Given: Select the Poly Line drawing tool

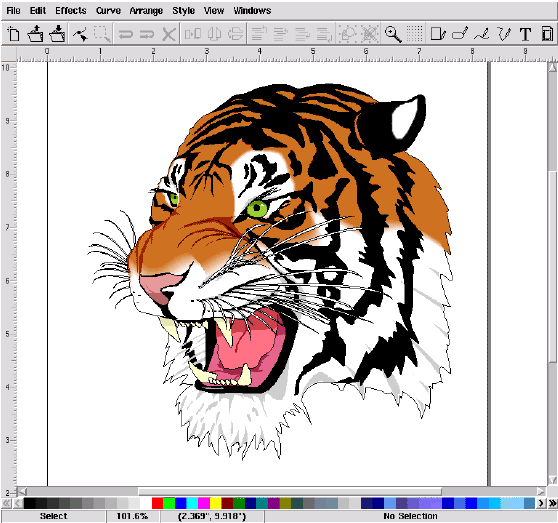Looking at the screenshot, I should point(503,34).
